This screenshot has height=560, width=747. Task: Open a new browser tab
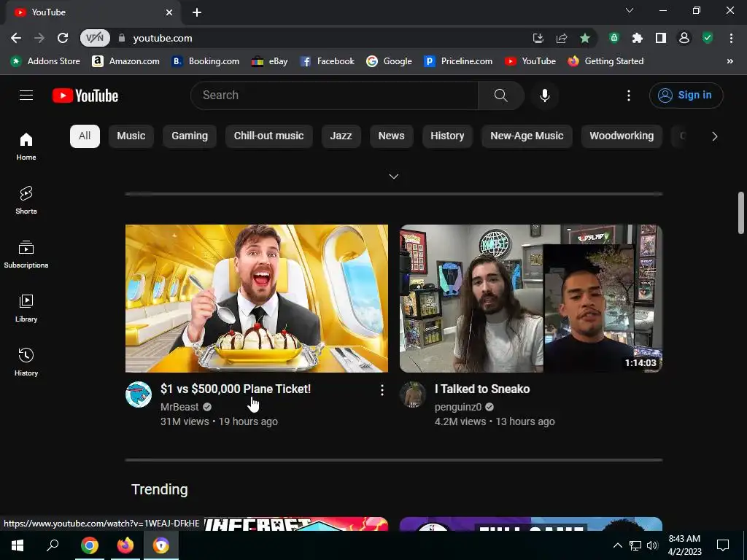click(197, 12)
